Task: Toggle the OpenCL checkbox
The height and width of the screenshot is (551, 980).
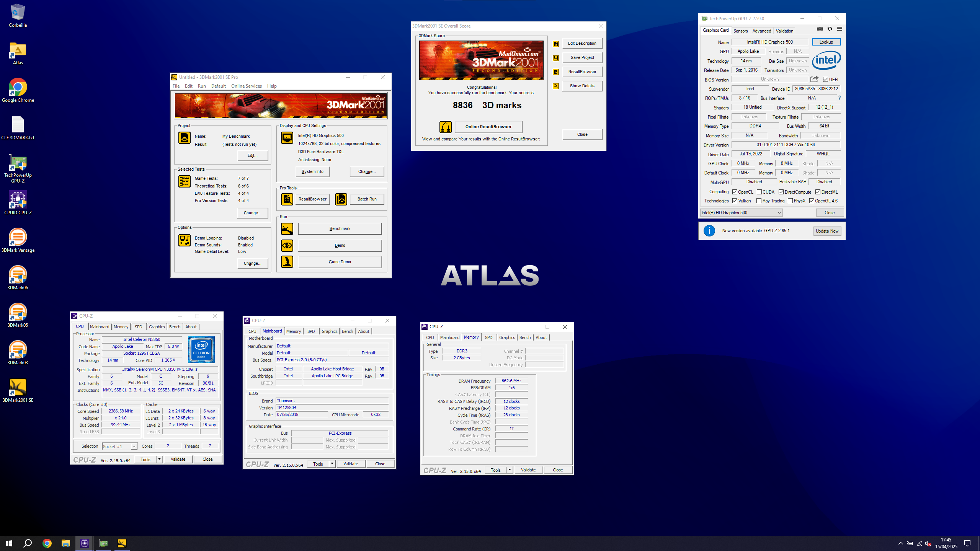Action: point(735,192)
